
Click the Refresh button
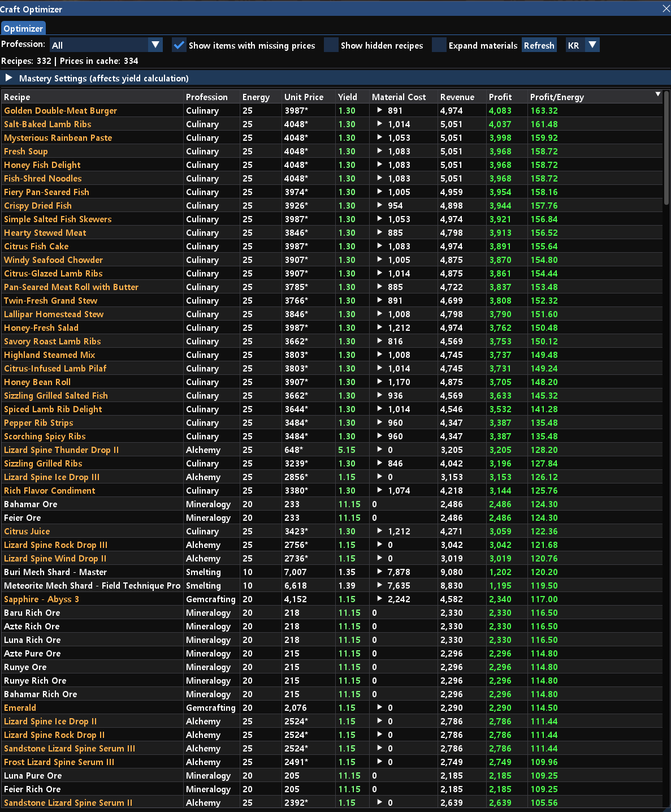point(539,45)
